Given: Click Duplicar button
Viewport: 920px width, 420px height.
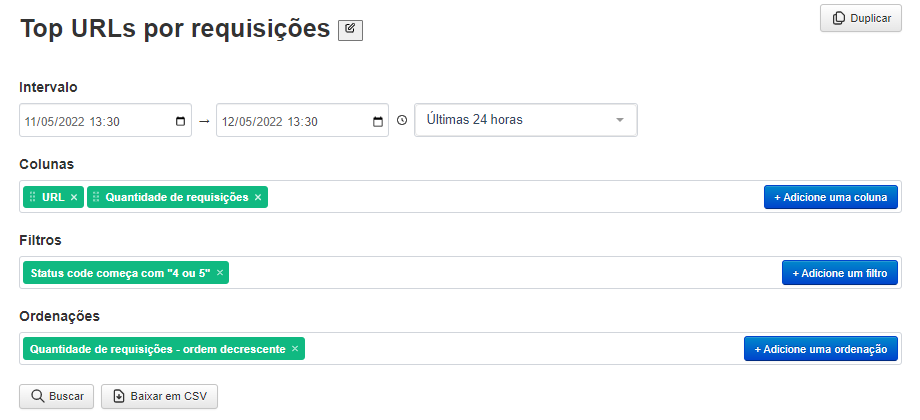Looking at the screenshot, I should tap(861, 18).
